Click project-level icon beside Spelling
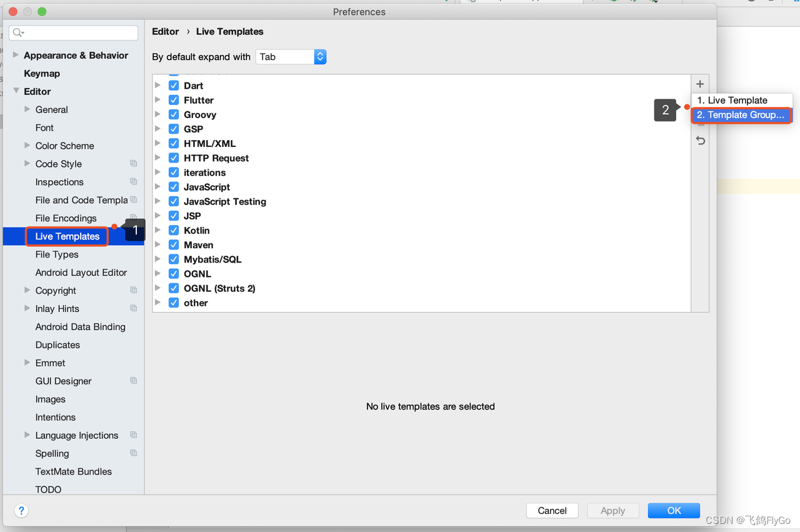The width and height of the screenshot is (800, 532). [133, 453]
